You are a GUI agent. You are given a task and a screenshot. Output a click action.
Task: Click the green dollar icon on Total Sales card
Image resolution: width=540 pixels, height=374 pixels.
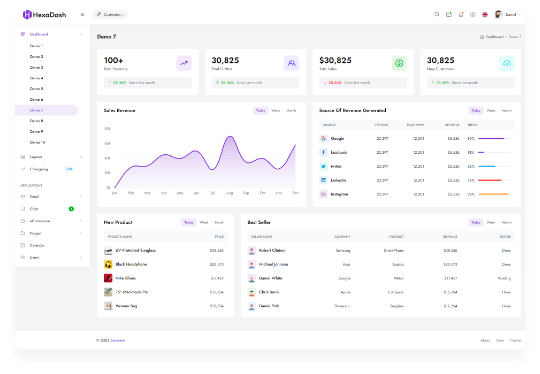click(399, 63)
